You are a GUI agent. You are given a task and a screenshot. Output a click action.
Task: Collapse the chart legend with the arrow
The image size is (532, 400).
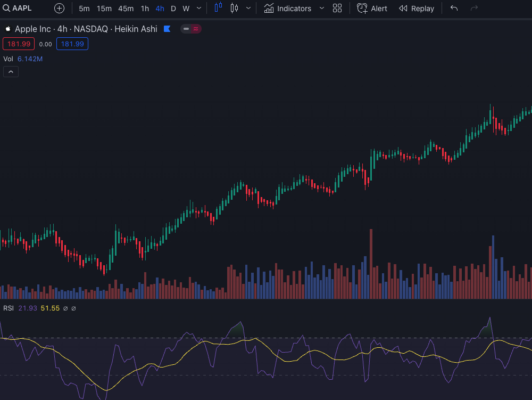tap(11, 71)
